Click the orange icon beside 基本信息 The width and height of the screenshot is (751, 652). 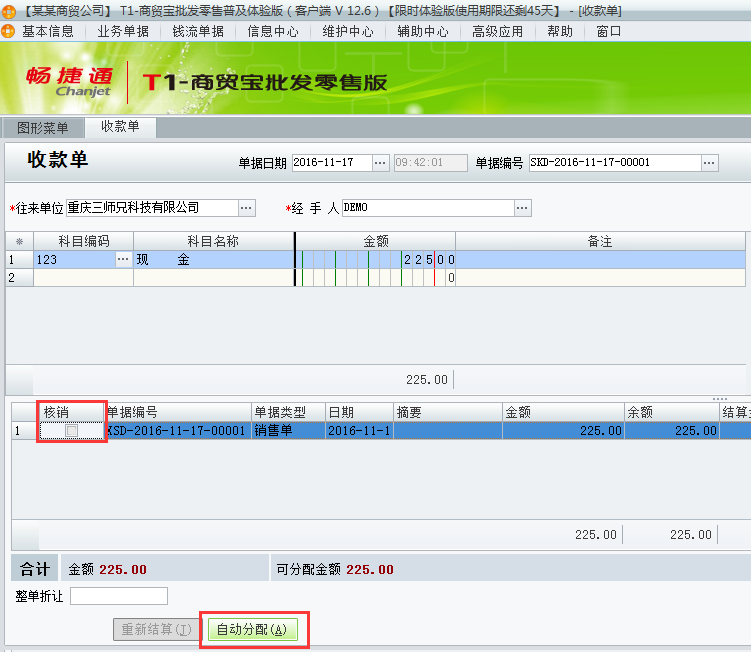coord(8,32)
